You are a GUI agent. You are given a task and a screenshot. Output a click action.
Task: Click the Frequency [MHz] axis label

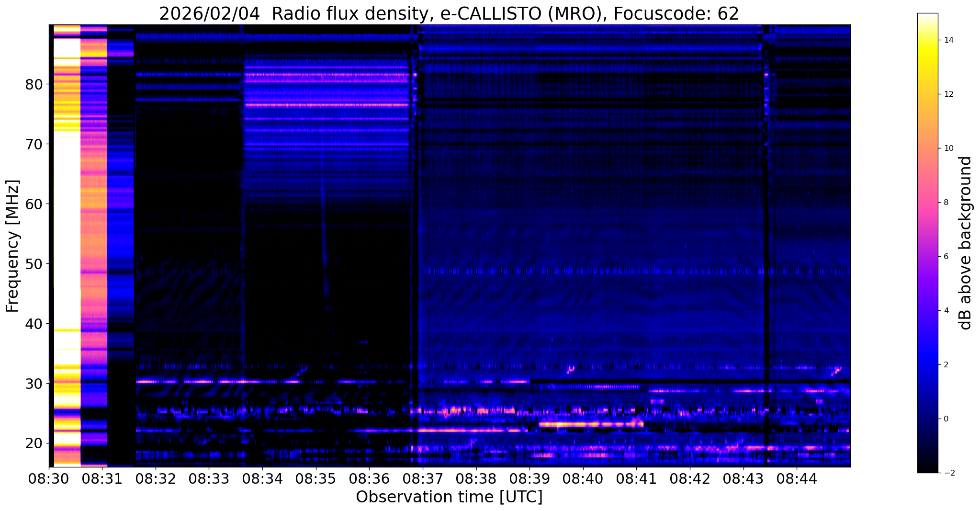pos(12,246)
